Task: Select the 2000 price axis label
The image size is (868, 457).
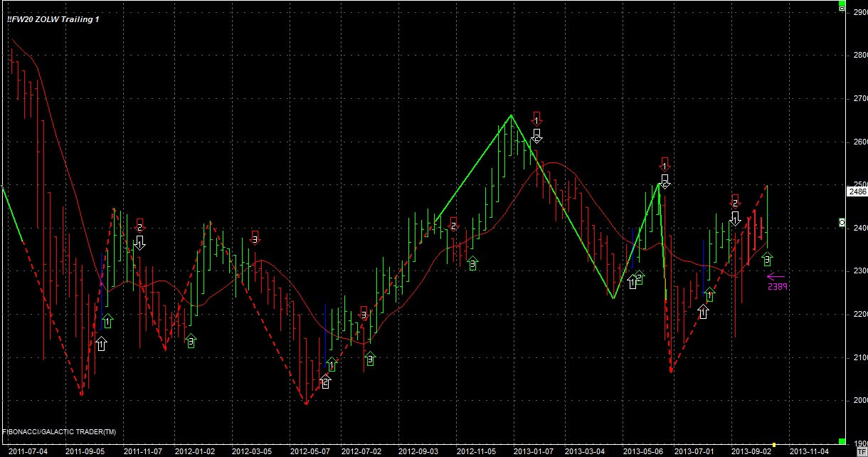Action: click(x=859, y=400)
